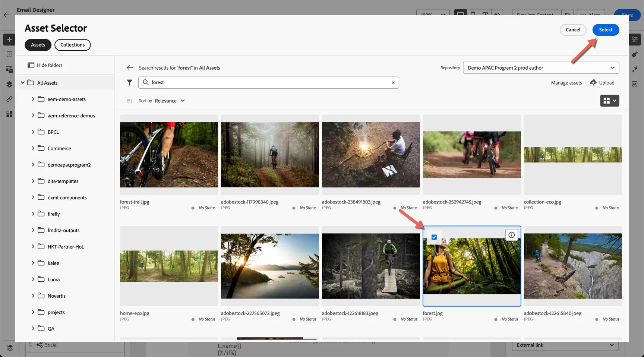Open the links icon in left rail

pyautogui.click(x=9, y=99)
